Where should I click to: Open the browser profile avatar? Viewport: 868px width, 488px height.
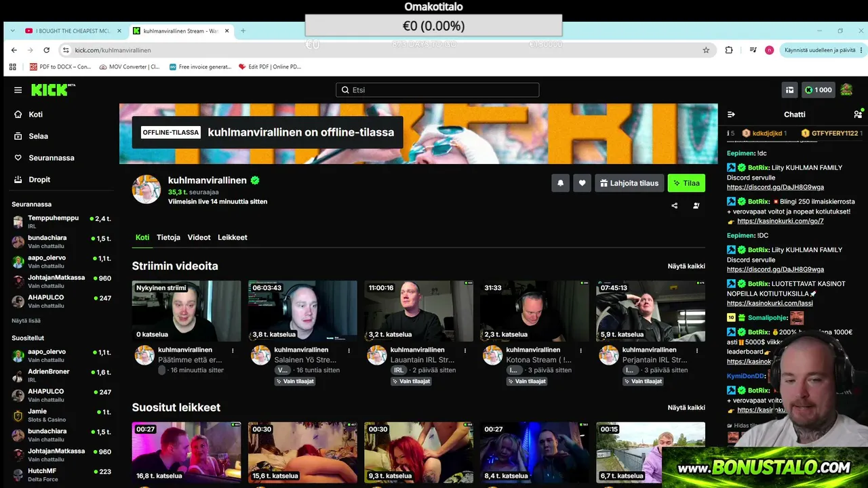(x=769, y=50)
